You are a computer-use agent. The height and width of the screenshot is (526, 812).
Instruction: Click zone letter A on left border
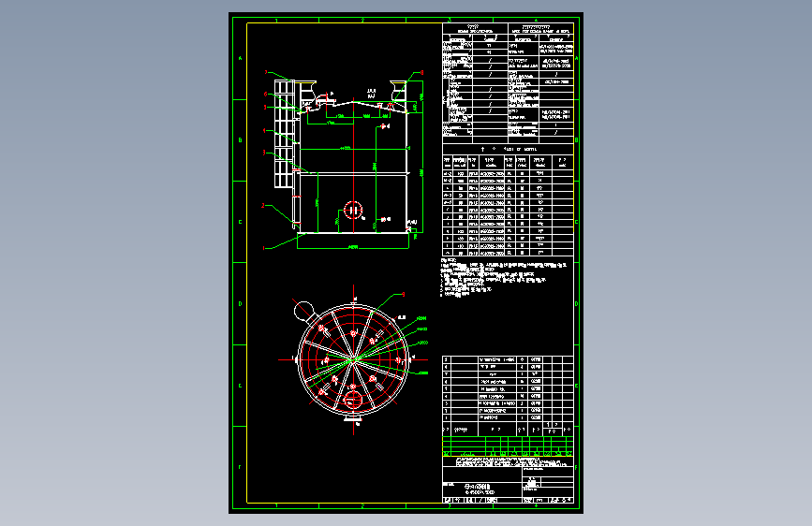[x=241, y=59]
